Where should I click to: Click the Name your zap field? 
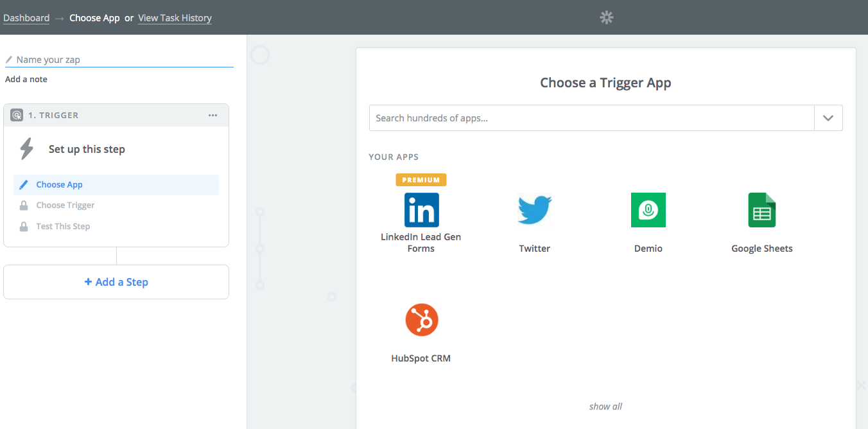[x=119, y=60]
